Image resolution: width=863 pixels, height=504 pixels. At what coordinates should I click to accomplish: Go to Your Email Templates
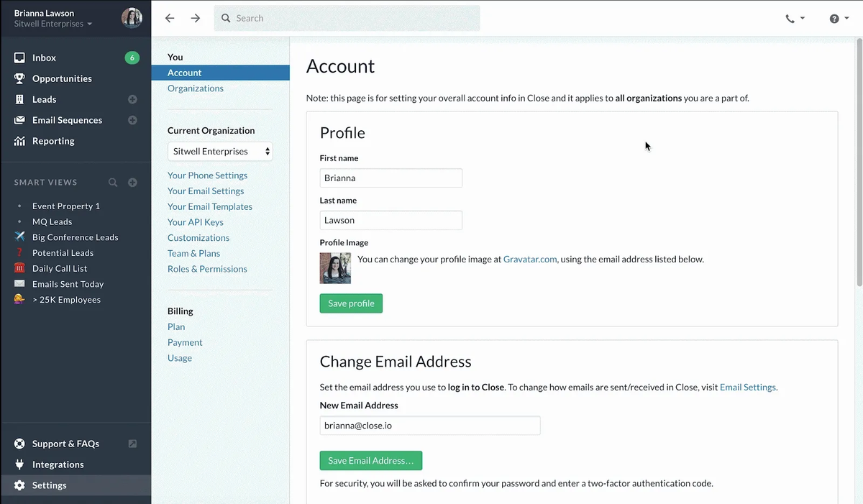[x=210, y=206]
